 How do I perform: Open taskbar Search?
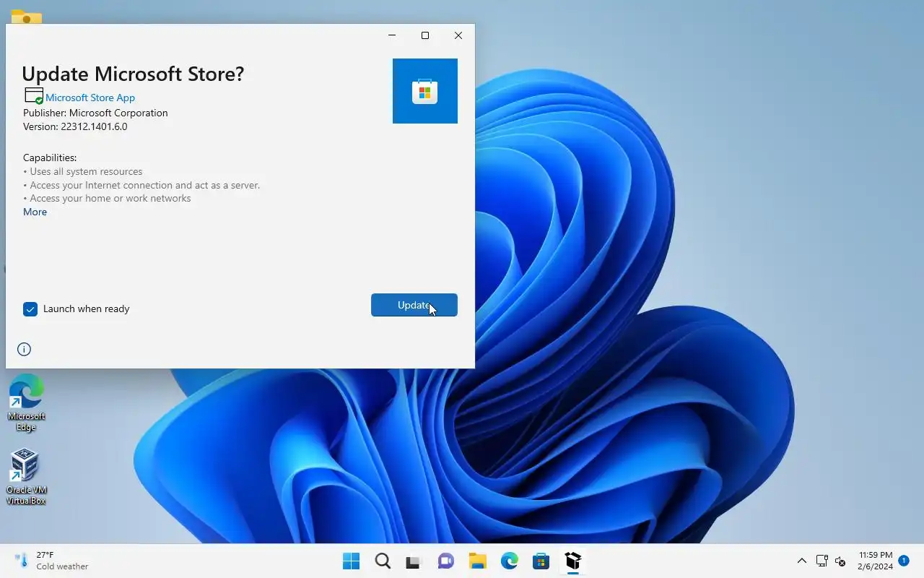(x=383, y=561)
